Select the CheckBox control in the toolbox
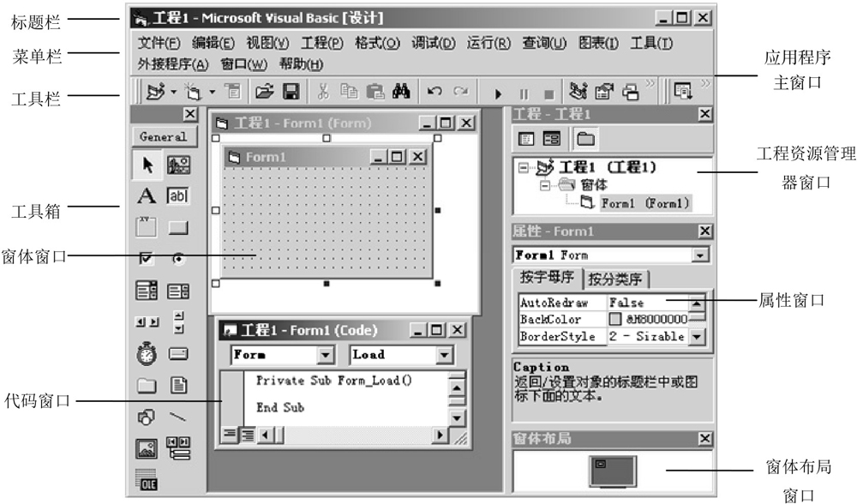857x504 pixels. click(x=146, y=258)
